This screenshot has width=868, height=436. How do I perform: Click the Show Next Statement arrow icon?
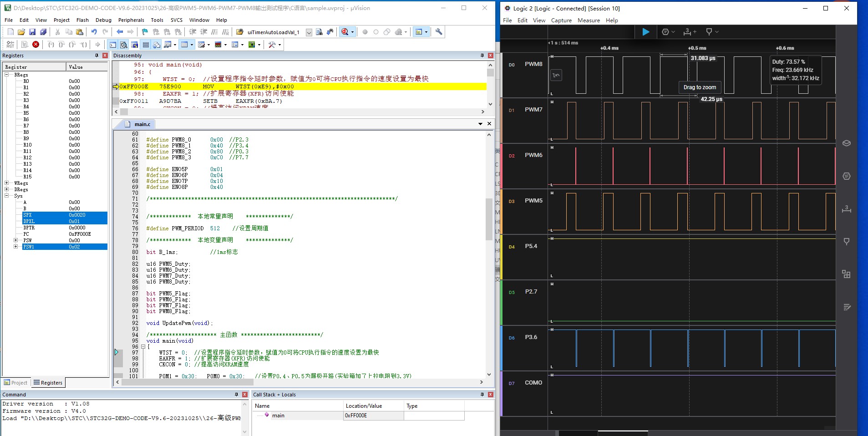[97, 45]
